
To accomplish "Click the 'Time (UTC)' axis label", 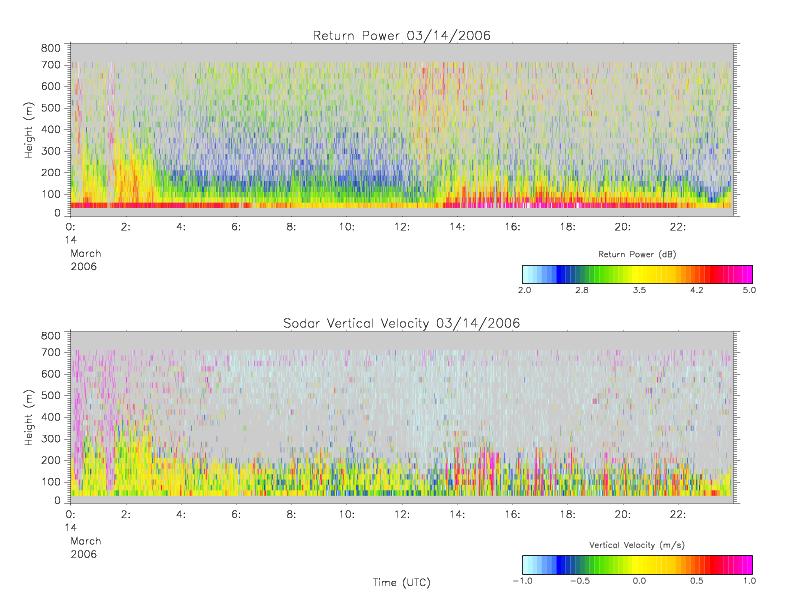I will [402, 582].
